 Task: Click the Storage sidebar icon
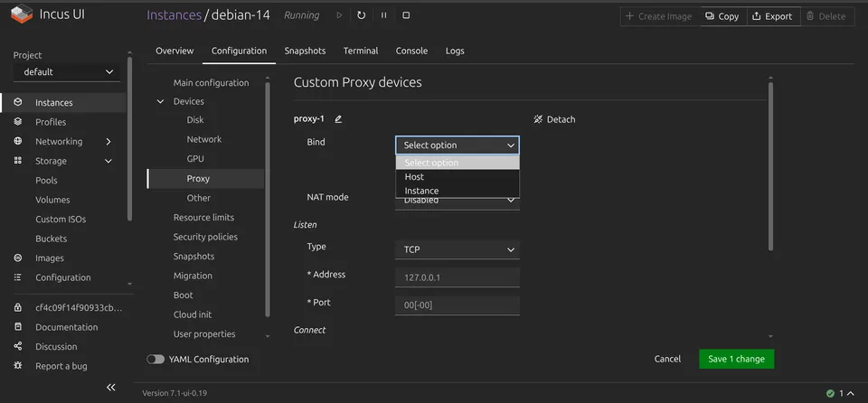(x=18, y=161)
